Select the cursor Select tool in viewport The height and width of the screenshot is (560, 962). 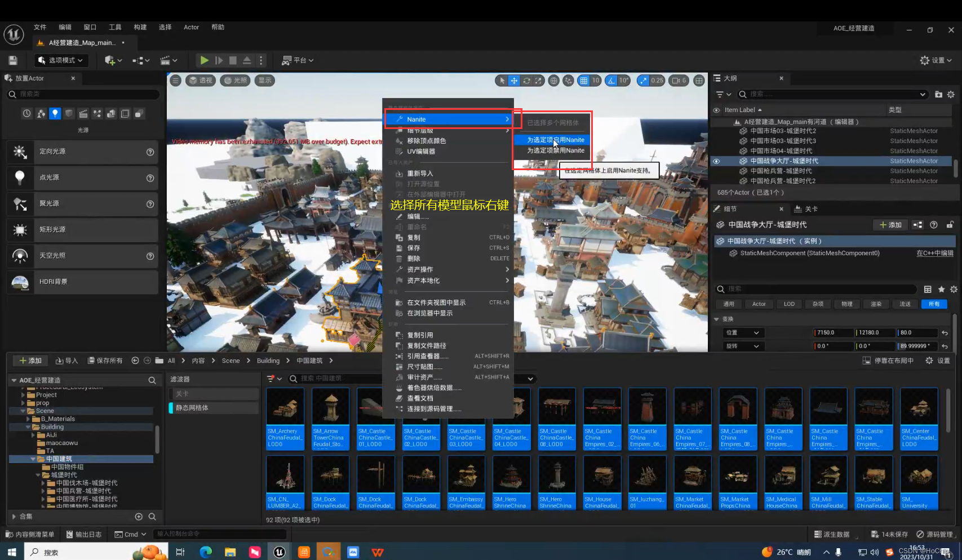pos(502,81)
